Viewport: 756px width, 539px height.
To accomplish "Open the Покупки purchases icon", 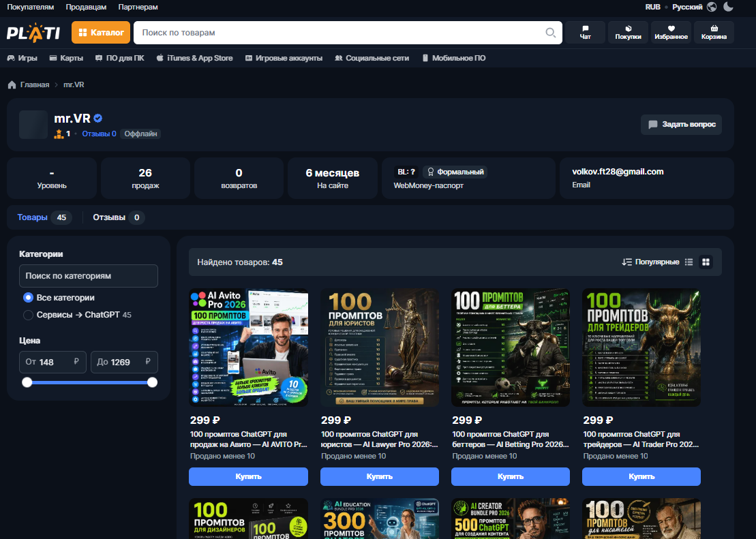I will (x=628, y=32).
